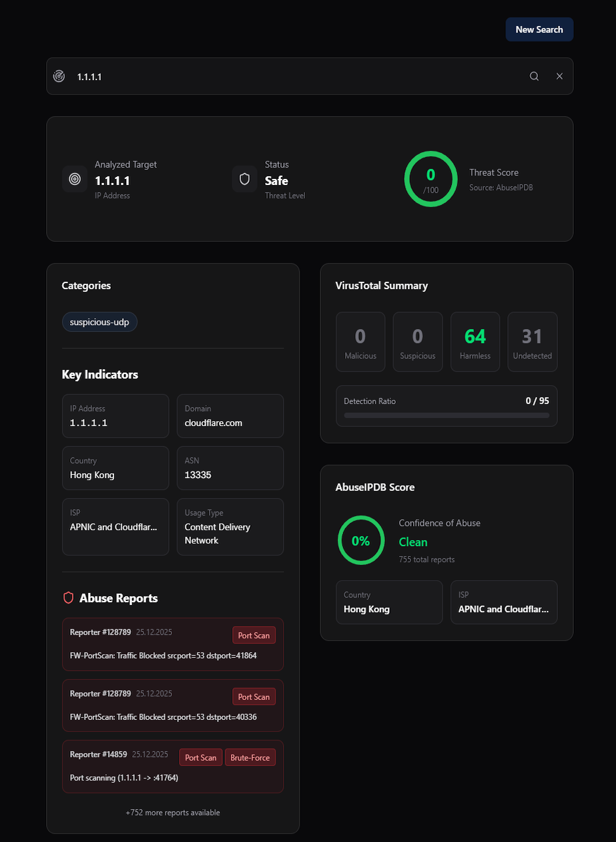Click the Threat Score ring gauge

coord(430,179)
